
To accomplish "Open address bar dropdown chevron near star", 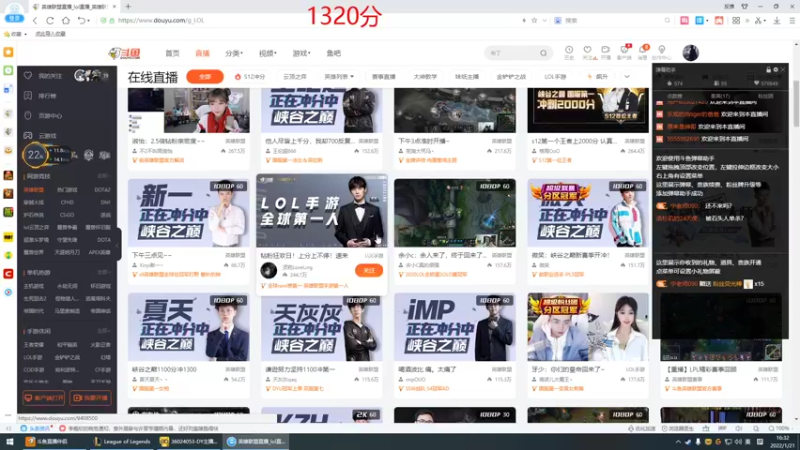I will [544, 20].
